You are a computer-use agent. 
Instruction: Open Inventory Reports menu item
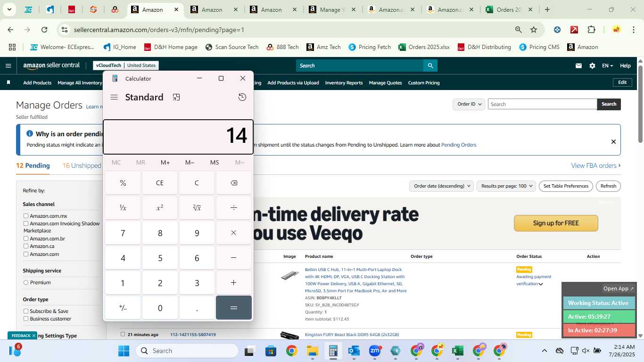point(344,82)
